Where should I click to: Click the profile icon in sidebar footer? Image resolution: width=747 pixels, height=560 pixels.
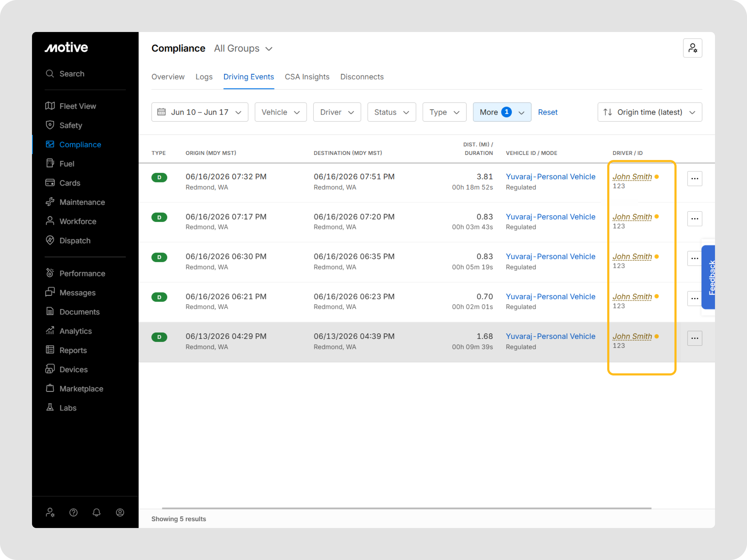click(x=120, y=513)
